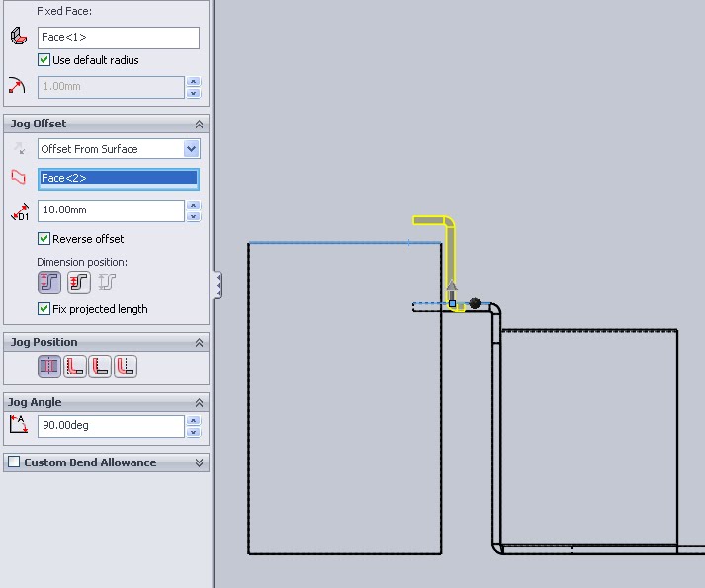This screenshot has width=705, height=588.
Task: Select Bend Centerline jog position
Action: tap(49, 366)
